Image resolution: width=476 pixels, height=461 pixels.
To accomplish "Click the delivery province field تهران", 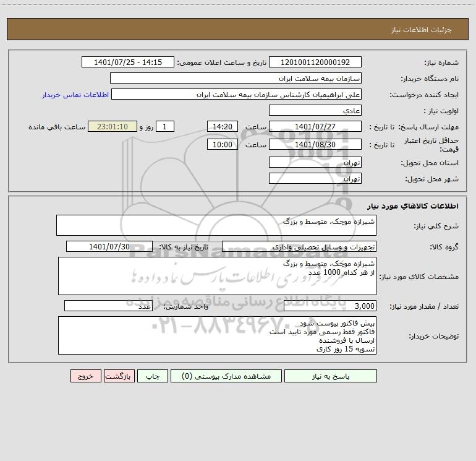I will (315, 162).
